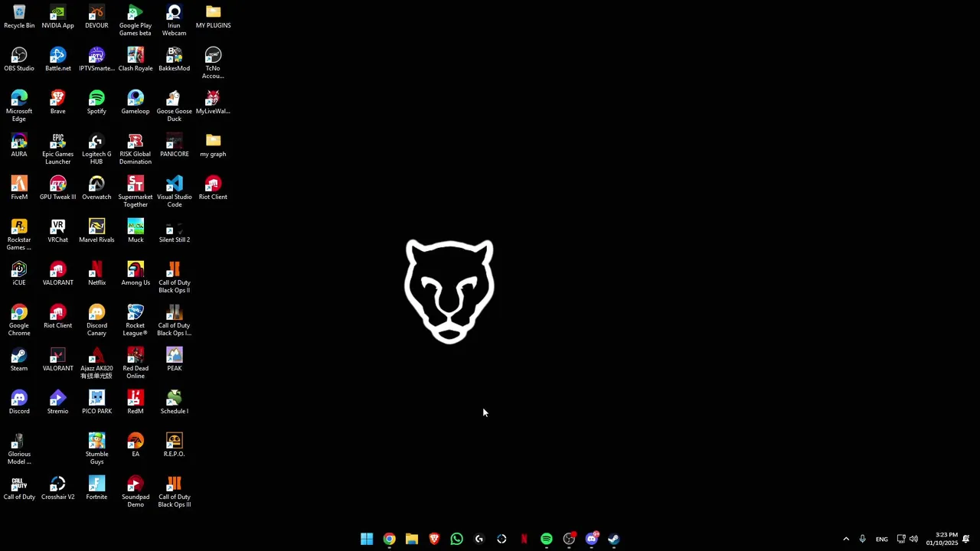
Task: Select the Red Dead Online shortcut
Action: pos(136,364)
